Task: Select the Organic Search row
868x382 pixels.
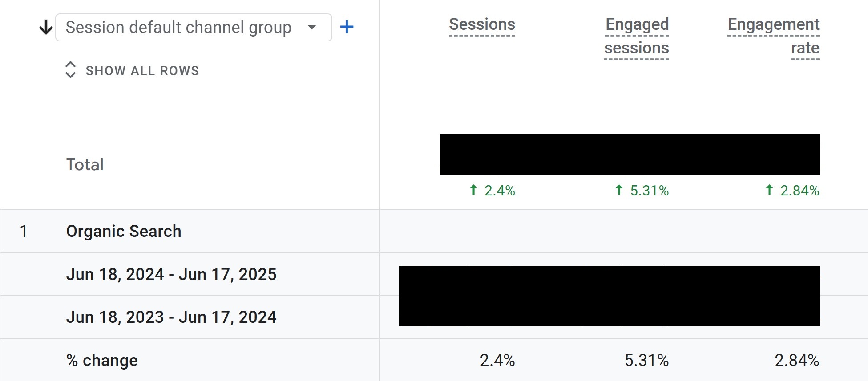Action: [x=124, y=232]
